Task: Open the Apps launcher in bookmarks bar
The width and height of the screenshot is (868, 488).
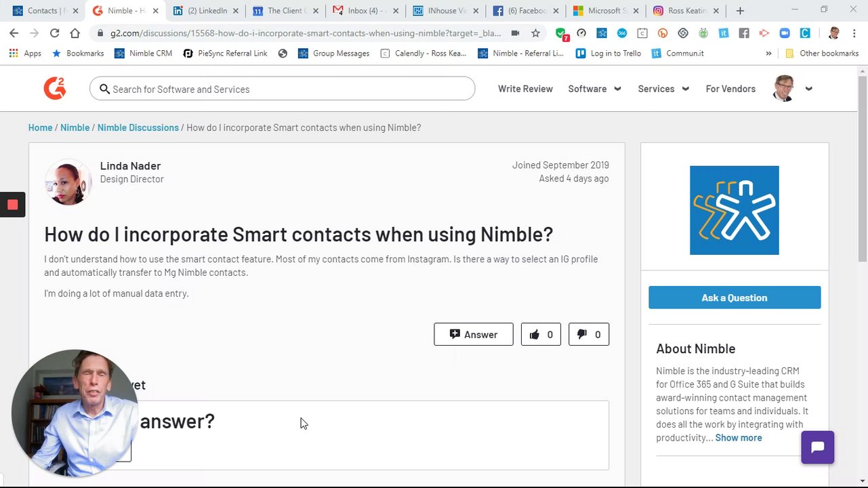Action: coord(24,54)
